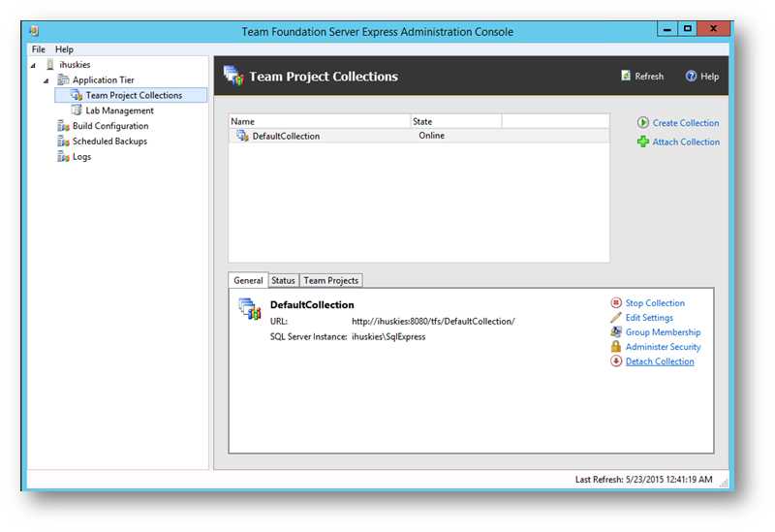The height and width of the screenshot is (532, 775).
Task: Click the ihuskies\SqlExpress instance value
Action: [x=388, y=336]
